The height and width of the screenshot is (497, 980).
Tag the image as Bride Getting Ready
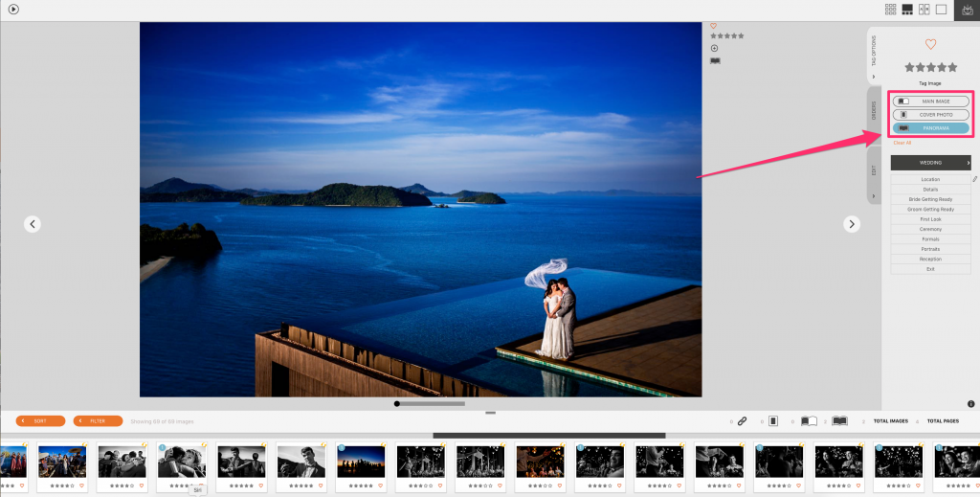click(x=930, y=199)
